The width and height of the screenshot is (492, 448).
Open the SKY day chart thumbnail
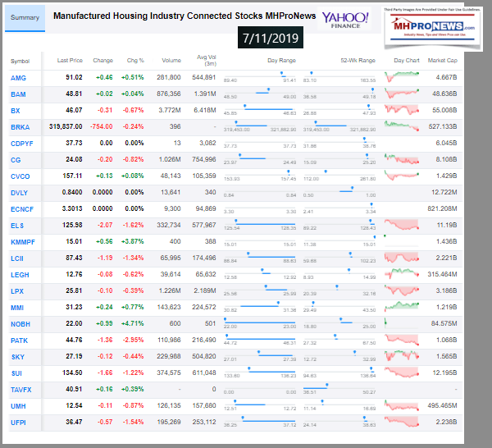coord(402,355)
